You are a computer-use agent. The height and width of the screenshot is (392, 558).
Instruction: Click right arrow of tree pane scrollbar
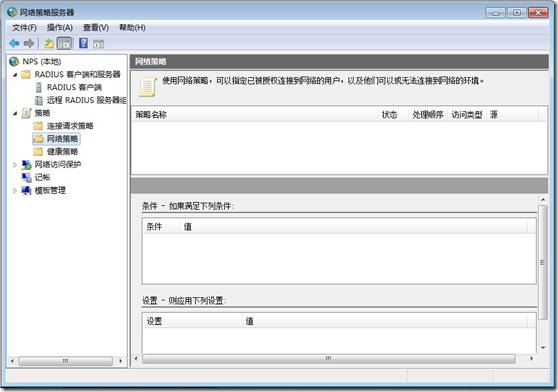coord(121,361)
